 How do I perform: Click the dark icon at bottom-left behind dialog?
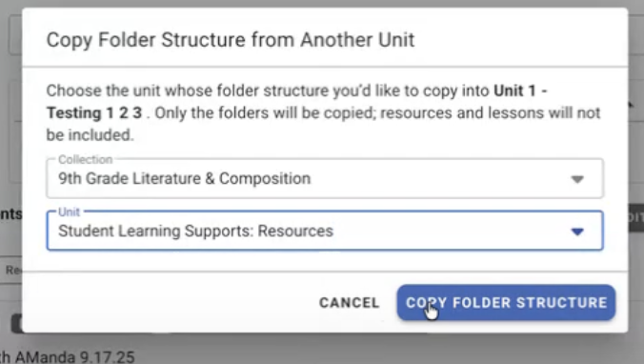click(x=16, y=324)
